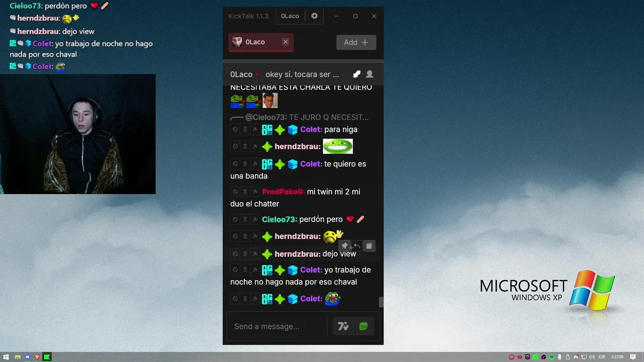Click Colet's blue cube badge on 'para niga'
This screenshot has height=362, width=644.
[293, 130]
